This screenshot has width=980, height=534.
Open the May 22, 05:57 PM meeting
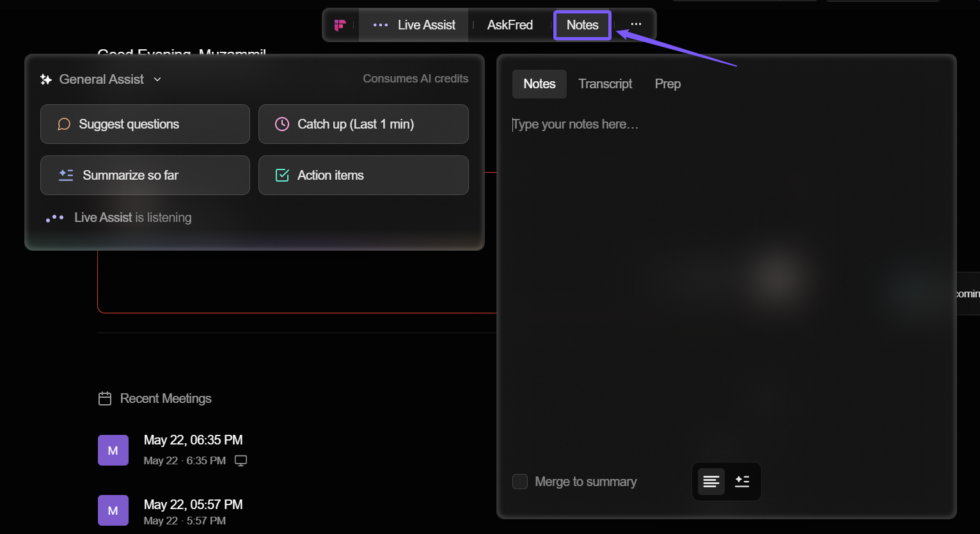point(193,505)
